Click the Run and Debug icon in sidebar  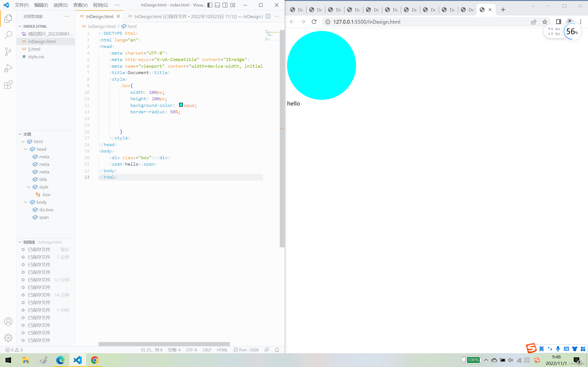click(8, 68)
